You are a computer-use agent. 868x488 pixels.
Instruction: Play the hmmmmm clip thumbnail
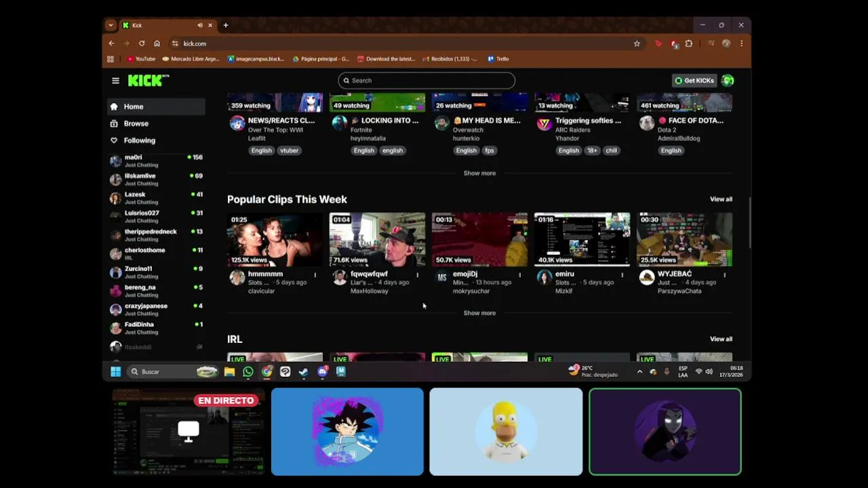click(275, 239)
